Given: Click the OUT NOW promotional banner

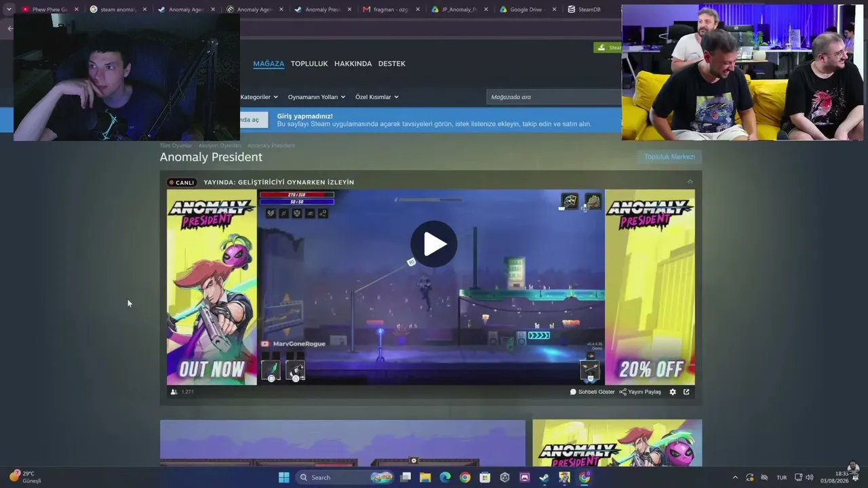Looking at the screenshot, I should tap(212, 287).
